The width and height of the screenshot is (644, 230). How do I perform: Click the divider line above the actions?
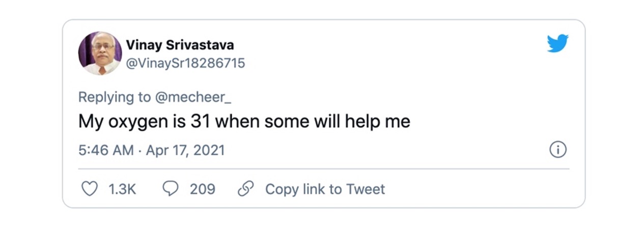click(324, 168)
